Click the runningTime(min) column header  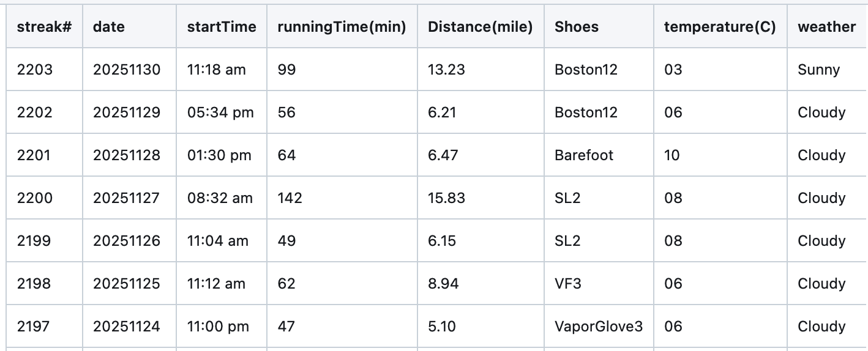tap(342, 27)
